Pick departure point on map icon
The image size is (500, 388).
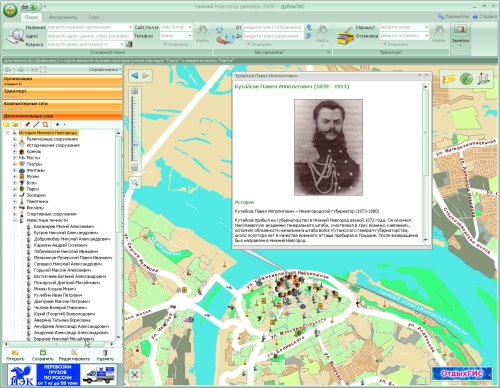click(309, 27)
